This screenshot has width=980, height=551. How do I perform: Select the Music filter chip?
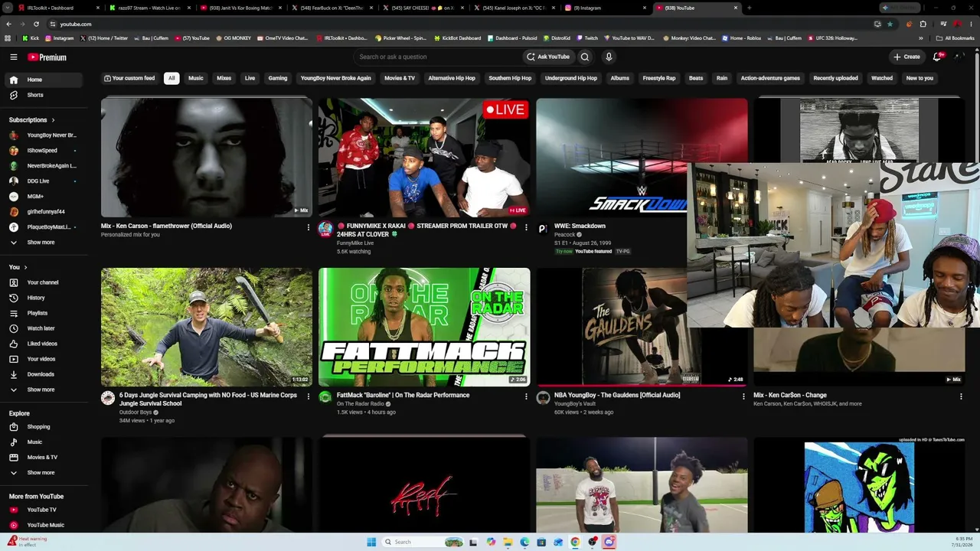[x=196, y=78]
